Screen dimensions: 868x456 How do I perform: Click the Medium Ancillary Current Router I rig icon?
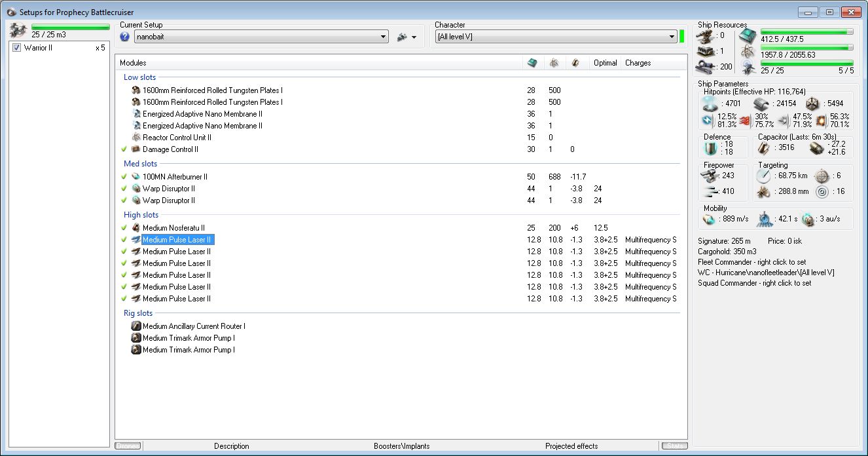(x=136, y=326)
